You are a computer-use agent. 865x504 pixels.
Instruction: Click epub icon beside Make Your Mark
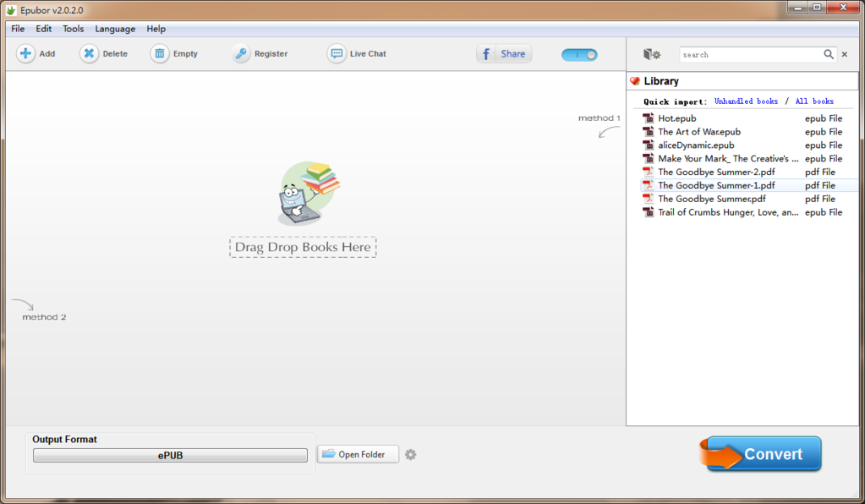click(649, 158)
